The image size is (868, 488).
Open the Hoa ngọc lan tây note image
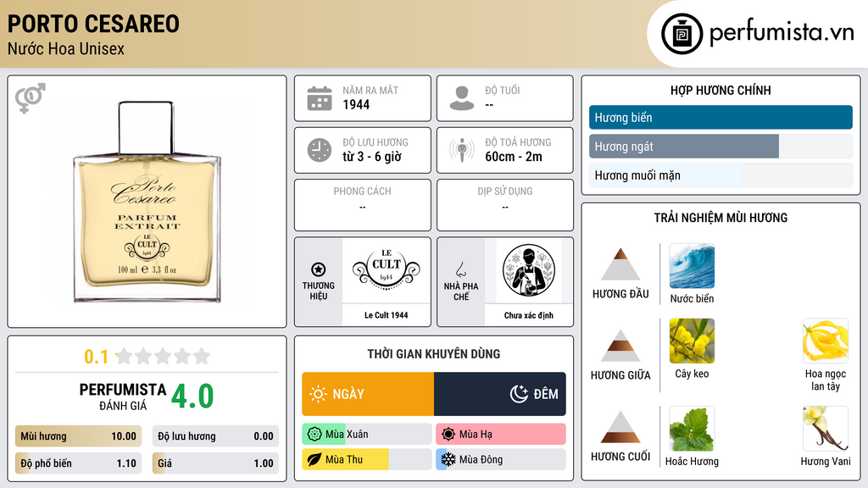pyautogui.click(x=826, y=341)
